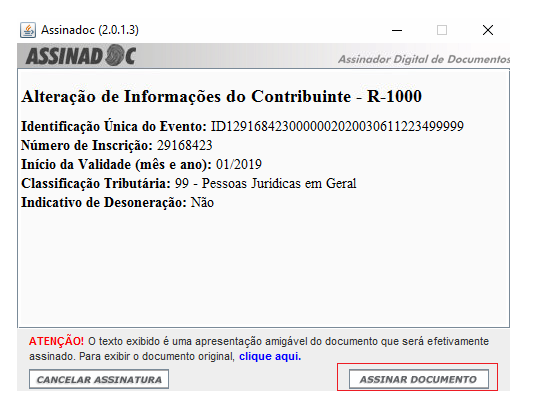Click the heading 'Alteração de Informações do Contribuinte - R-1000'

(222, 96)
